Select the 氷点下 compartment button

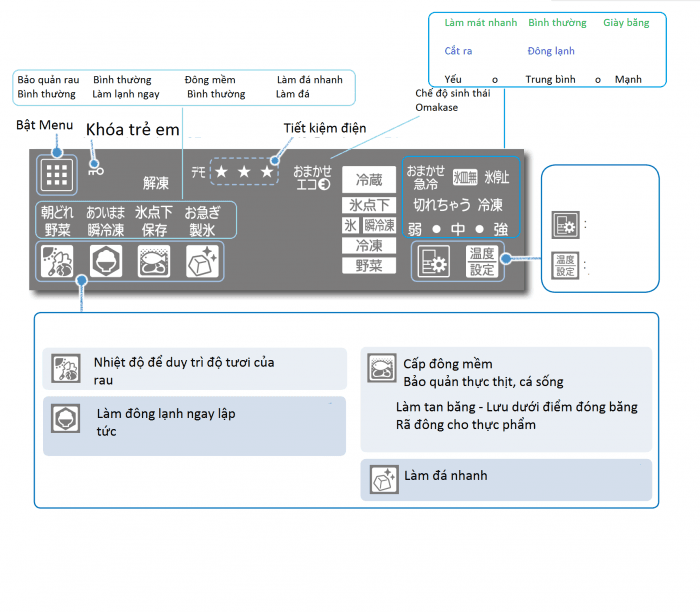[369, 205]
